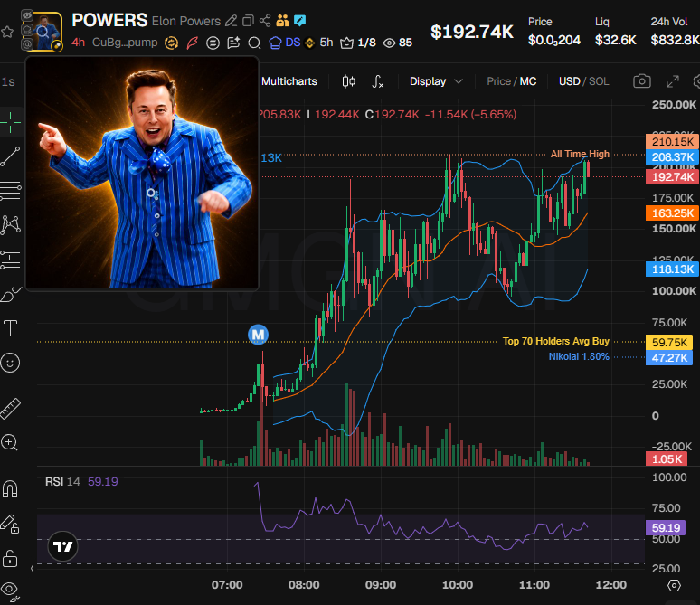Select SOL as the chart currency
This screenshot has height=605, width=700.
(x=599, y=81)
